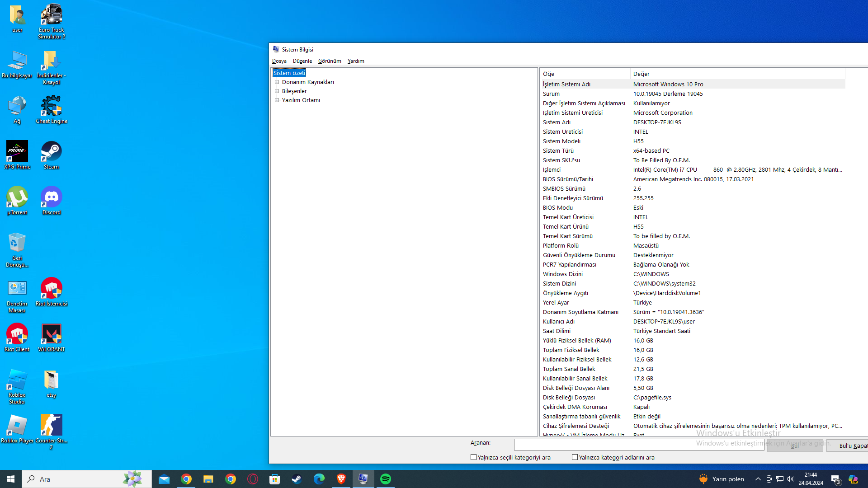Click the Öğe column header

pyautogui.click(x=585, y=74)
